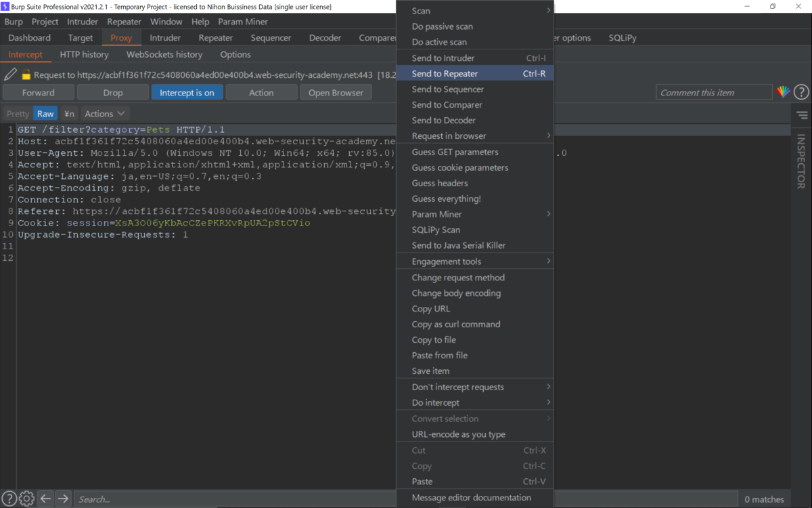Select Guess cookie parameters
Viewport: 812px width, 508px height.
[475, 167]
